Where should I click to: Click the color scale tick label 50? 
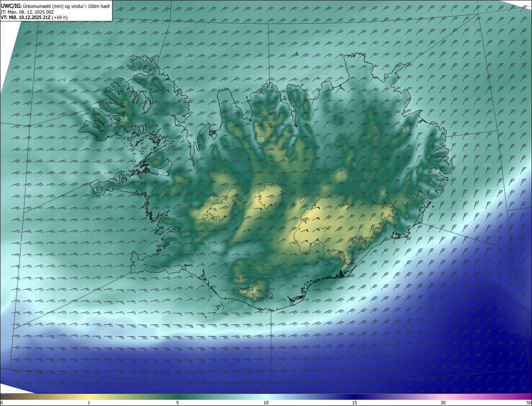pyautogui.click(x=529, y=403)
